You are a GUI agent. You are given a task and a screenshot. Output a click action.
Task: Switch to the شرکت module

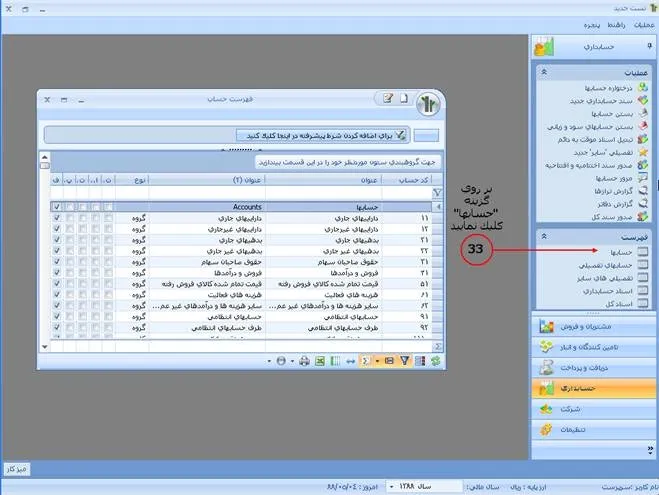pos(593,409)
